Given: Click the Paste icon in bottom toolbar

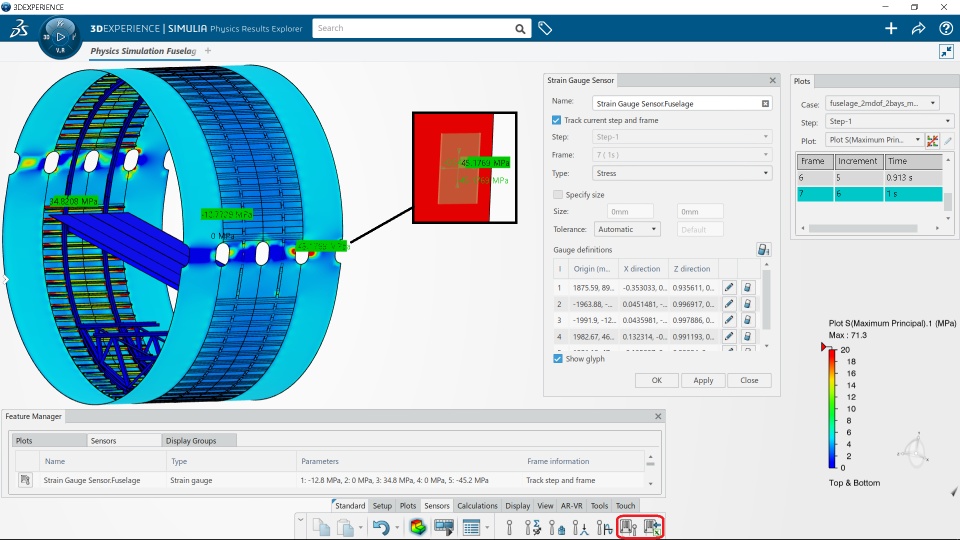Looking at the screenshot, I should [x=345, y=527].
